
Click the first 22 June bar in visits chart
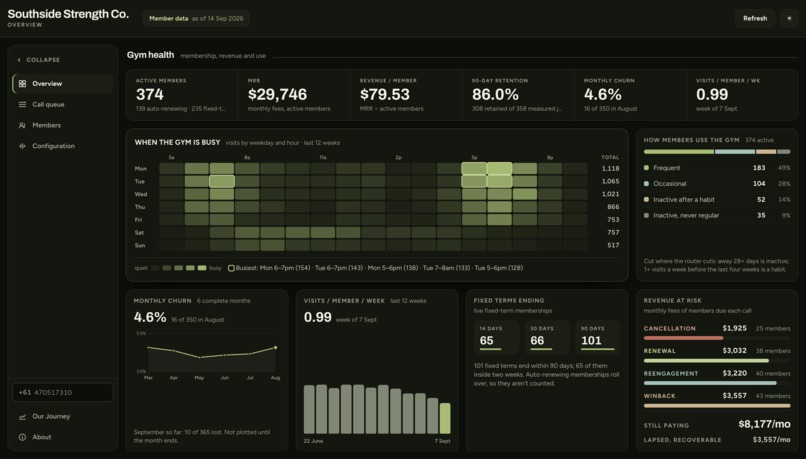coord(309,410)
